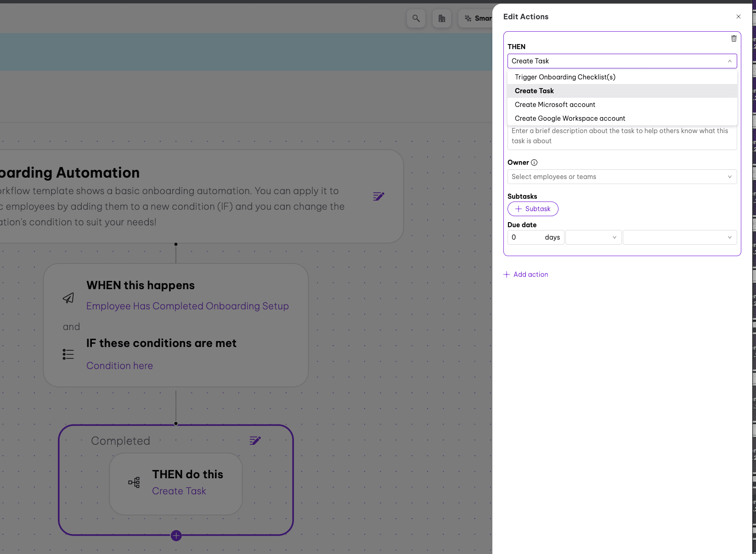
Task: Click the Add action link
Action: (x=526, y=274)
